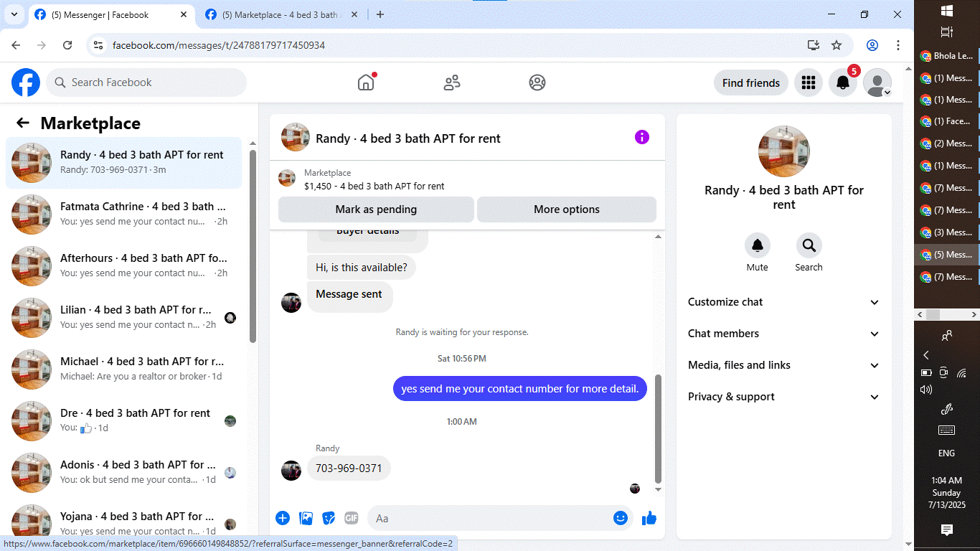Open the Groups icon in top navigation
980x551 pixels.
(x=537, y=83)
